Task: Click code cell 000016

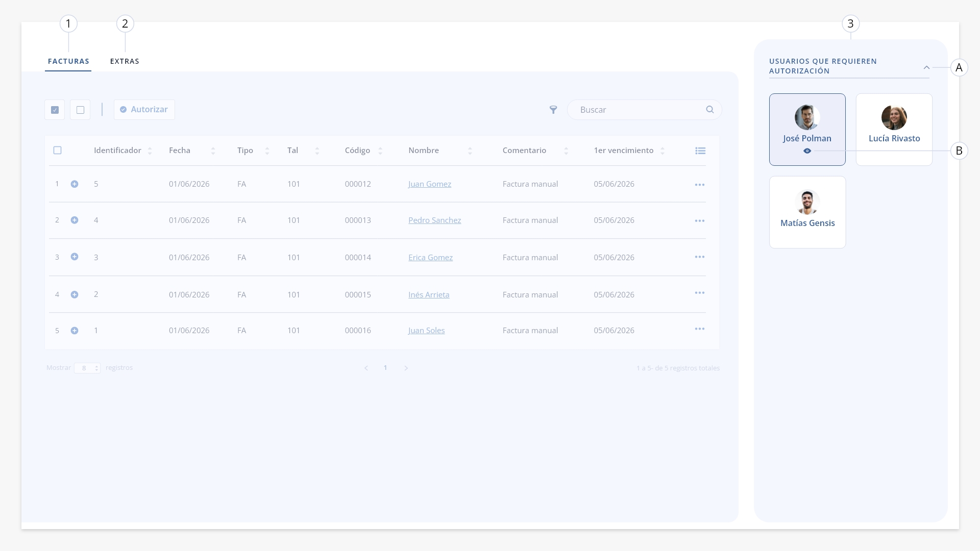Action: click(358, 331)
